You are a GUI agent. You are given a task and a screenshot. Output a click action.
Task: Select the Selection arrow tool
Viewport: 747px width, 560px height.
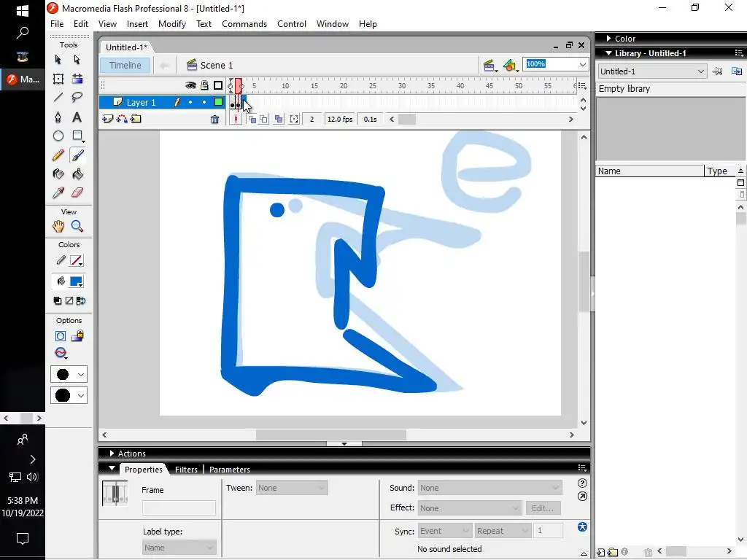58,60
